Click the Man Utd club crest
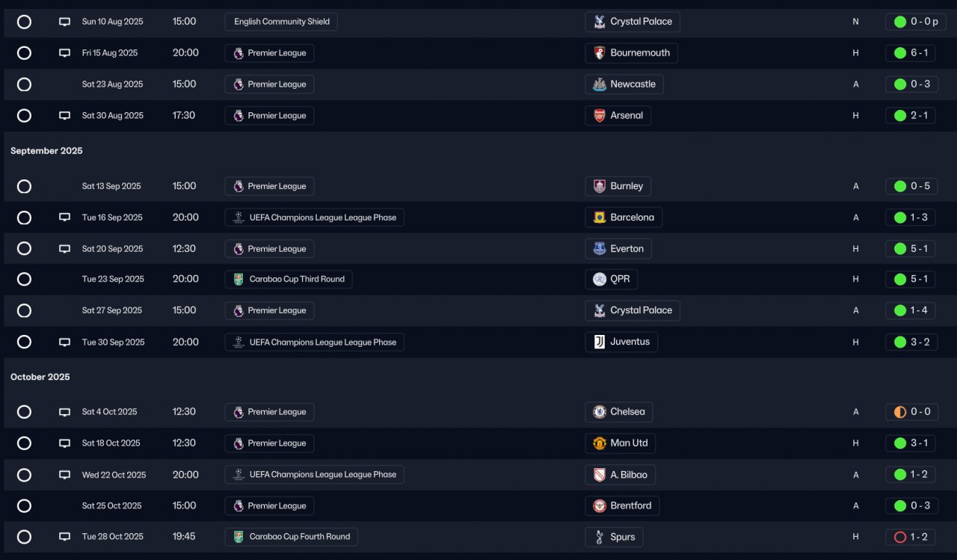 pyautogui.click(x=600, y=443)
